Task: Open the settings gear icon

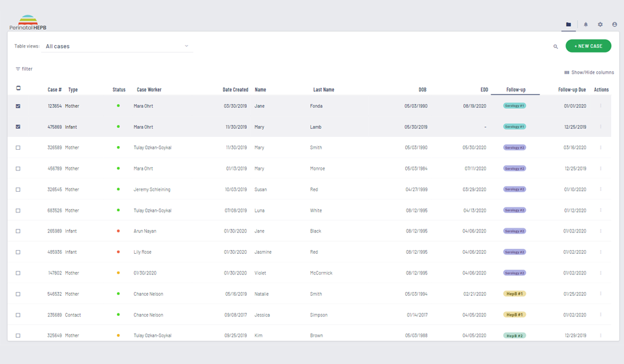Action: [x=600, y=24]
